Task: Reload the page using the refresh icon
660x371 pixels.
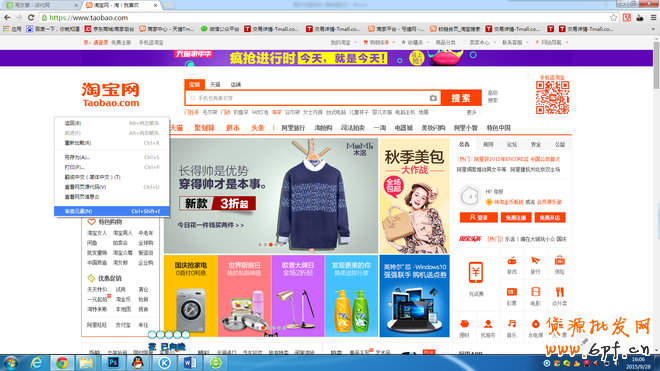Action: coord(31,18)
